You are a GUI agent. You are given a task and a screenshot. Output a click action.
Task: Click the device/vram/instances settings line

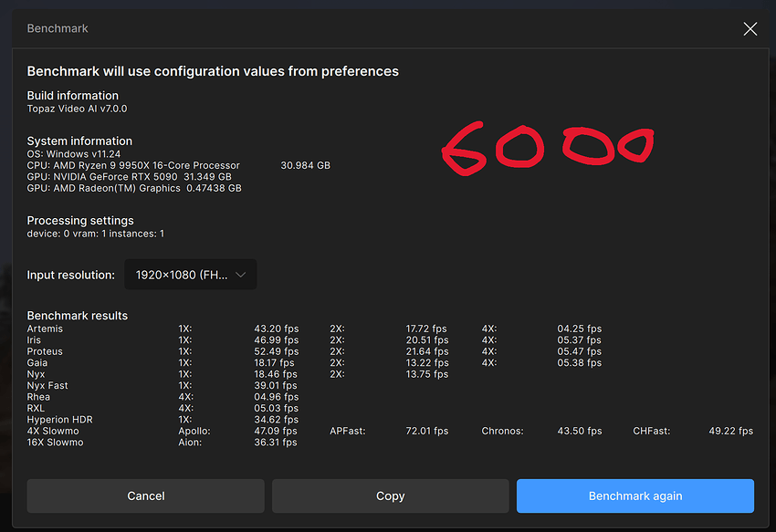(x=96, y=234)
